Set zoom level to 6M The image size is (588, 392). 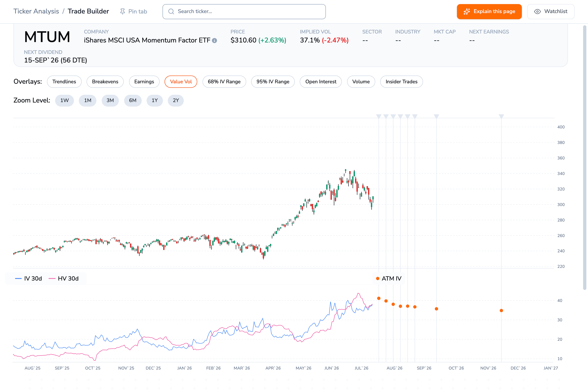click(133, 100)
